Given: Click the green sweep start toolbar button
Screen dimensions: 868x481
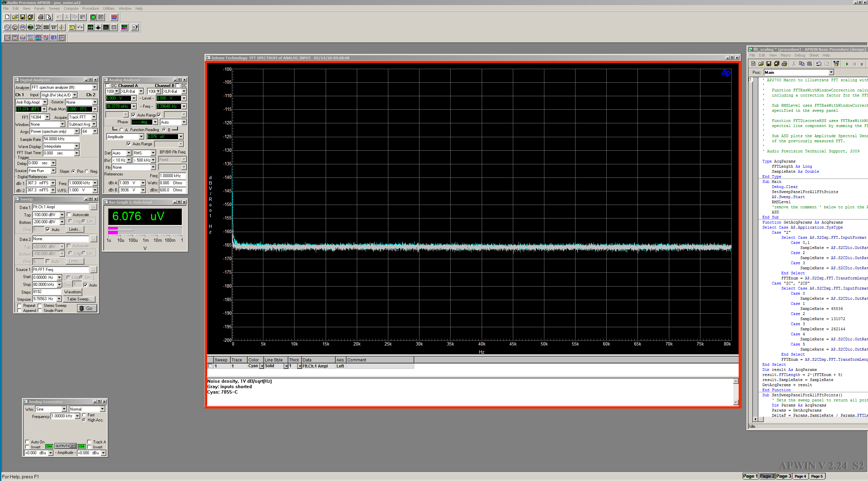Looking at the screenshot, I should point(93,17).
